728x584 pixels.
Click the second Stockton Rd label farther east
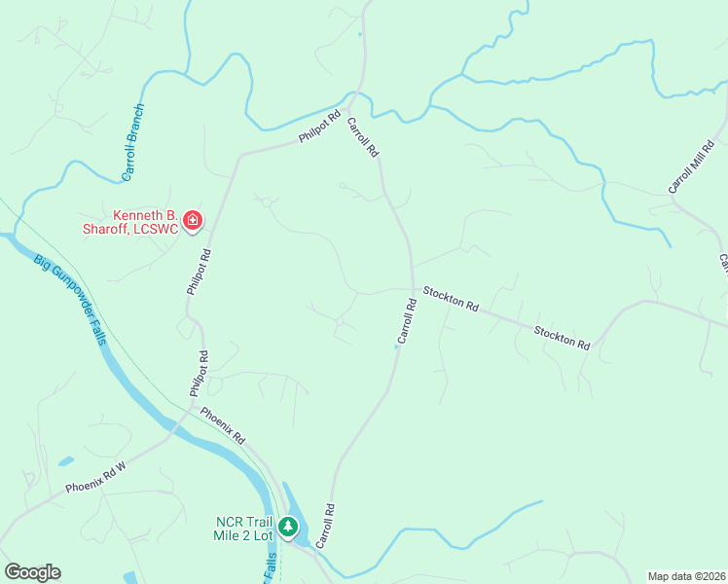click(562, 338)
